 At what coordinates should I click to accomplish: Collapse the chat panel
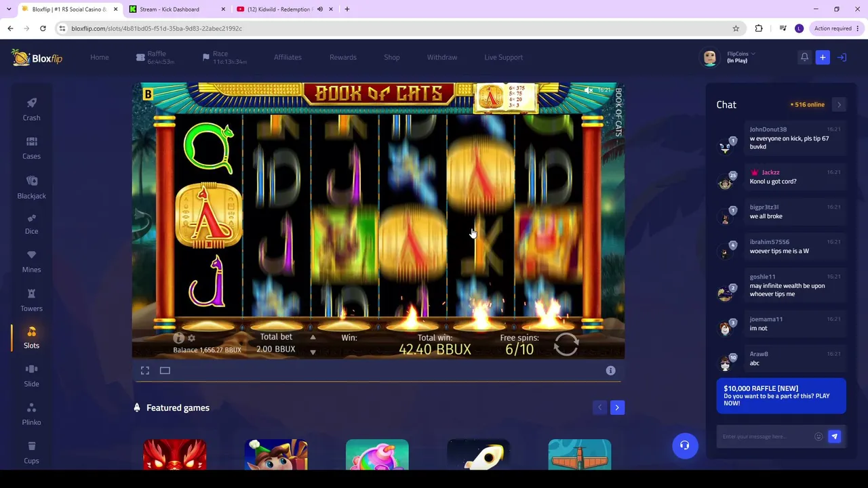click(839, 105)
